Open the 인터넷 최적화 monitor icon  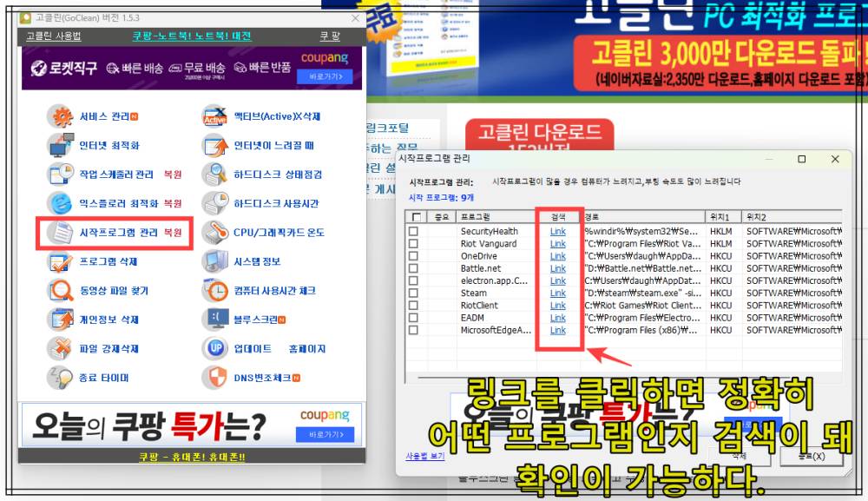click(x=61, y=145)
